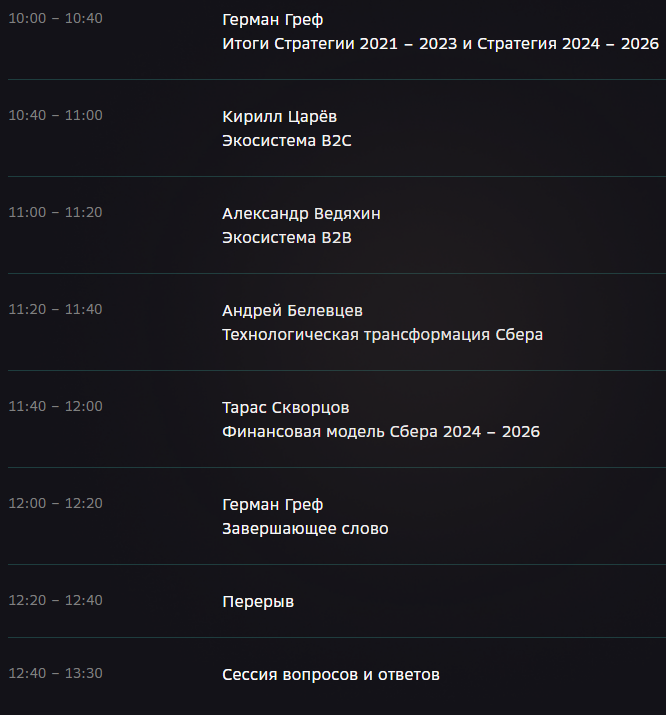Open speaker Александр Ведяхин

tap(301, 214)
